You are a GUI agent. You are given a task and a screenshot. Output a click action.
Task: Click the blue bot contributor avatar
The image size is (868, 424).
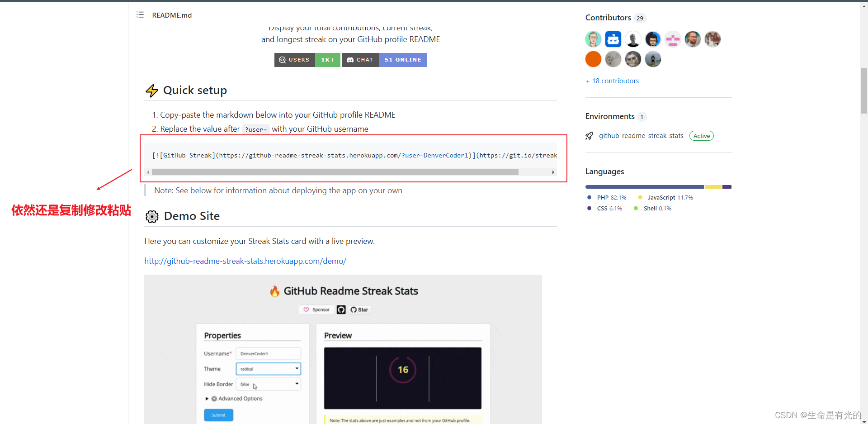pos(613,39)
